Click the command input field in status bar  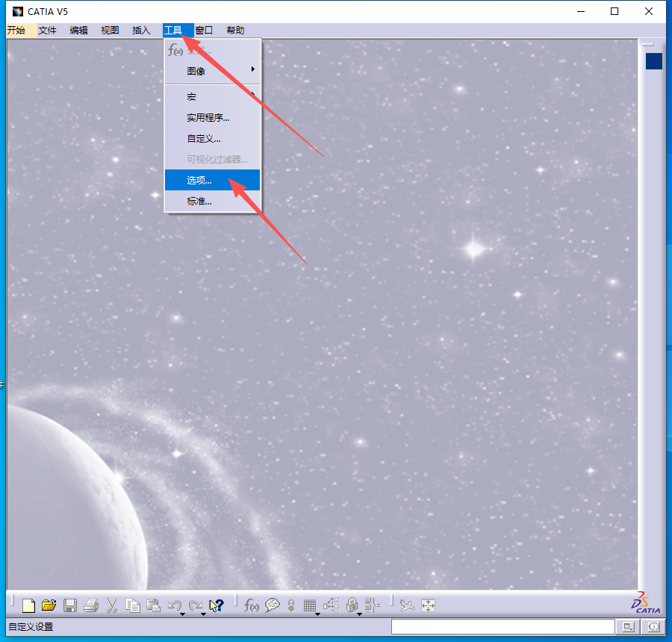point(502,627)
